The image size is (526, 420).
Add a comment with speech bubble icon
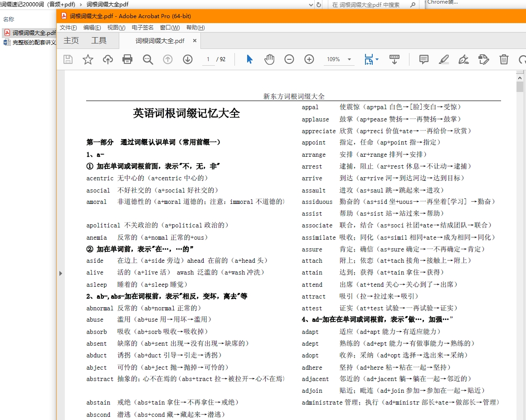tap(424, 59)
